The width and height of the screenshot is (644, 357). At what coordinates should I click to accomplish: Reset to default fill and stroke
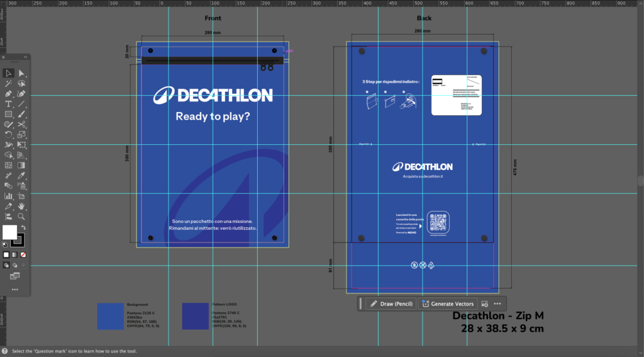5,244
